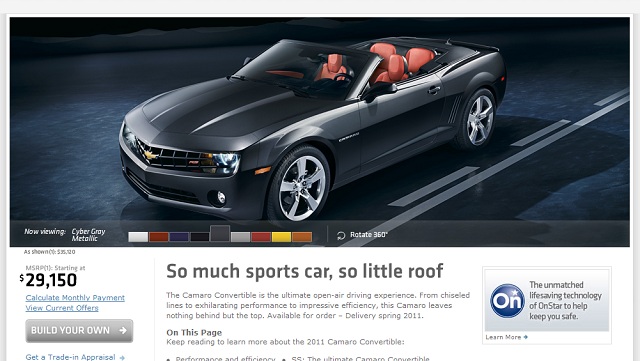Select the white color swatch
640x361 pixels.
pyautogui.click(x=138, y=237)
